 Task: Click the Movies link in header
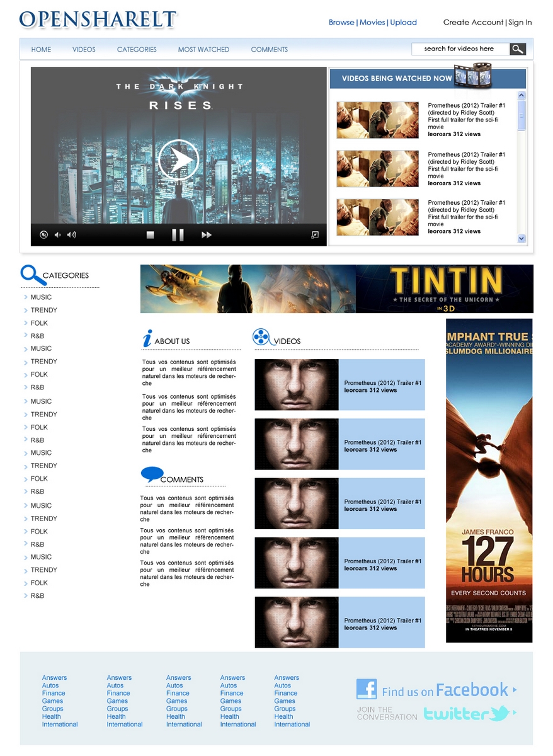(372, 22)
